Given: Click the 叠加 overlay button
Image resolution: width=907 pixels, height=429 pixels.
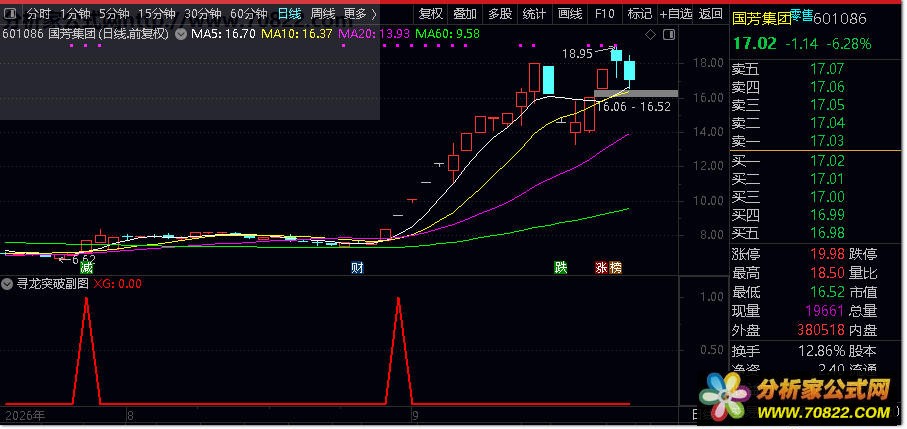Looking at the screenshot, I should coord(465,13).
